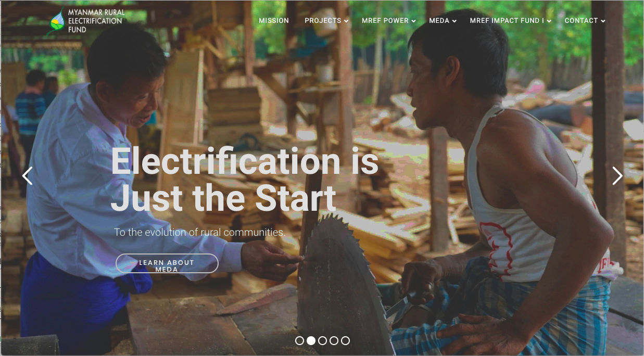Image resolution: width=644 pixels, height=356 pixels.
Task: Expand the Projects menu chevron
Action: (x=346, y=21)
